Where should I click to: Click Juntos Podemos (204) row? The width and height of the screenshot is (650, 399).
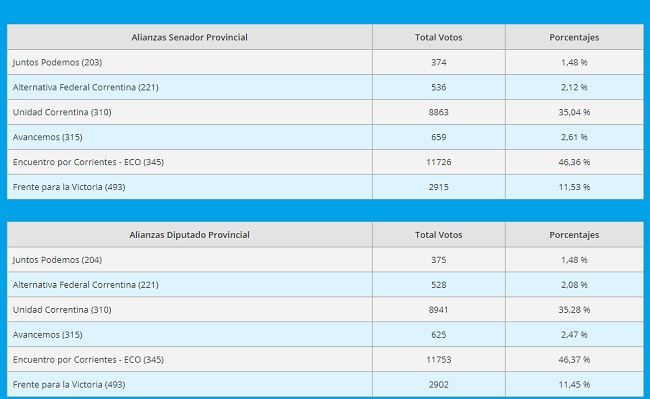point(325,260)
